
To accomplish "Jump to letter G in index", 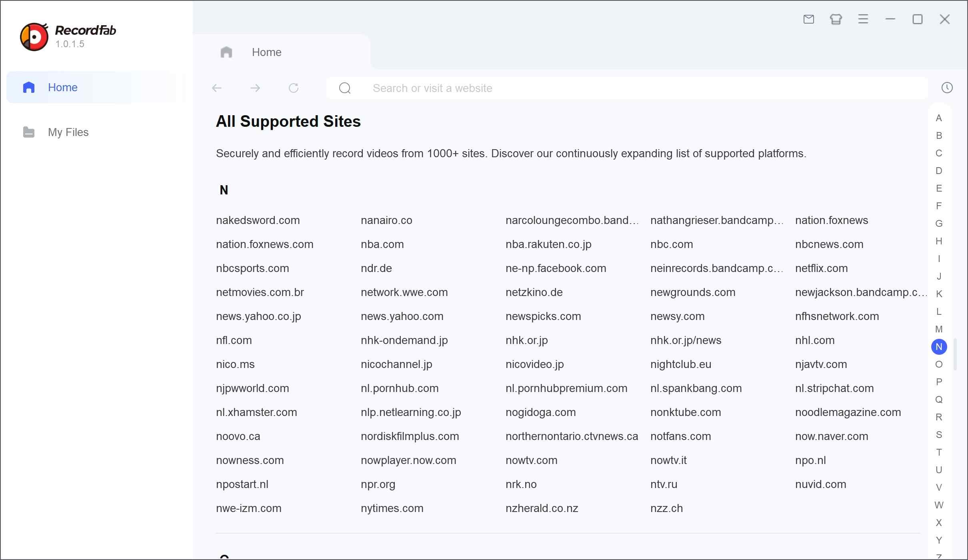I will pos(939,224).
